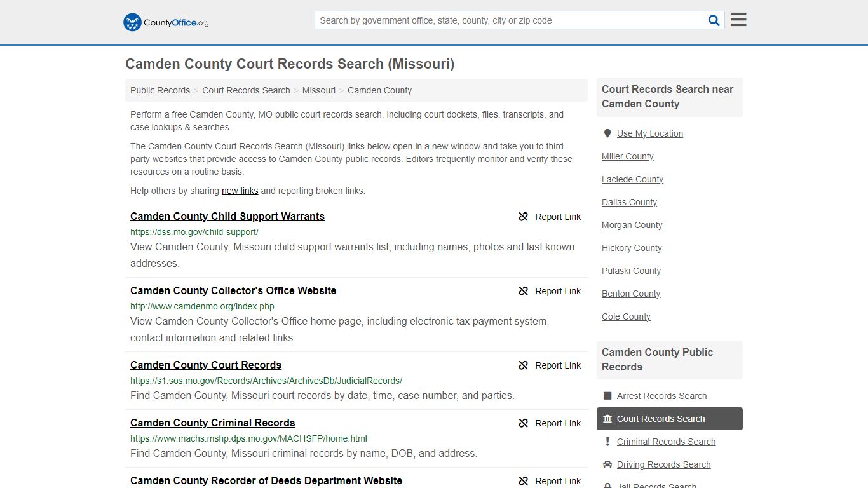The height and width of the screenshot is (488, 868).
Task: Select the Camden County breadcrumb
Action: tap(379, 90)
